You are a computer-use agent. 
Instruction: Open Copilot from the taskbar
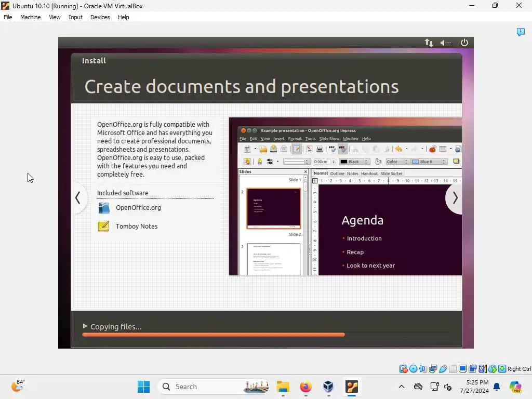[x=515, y=387]
